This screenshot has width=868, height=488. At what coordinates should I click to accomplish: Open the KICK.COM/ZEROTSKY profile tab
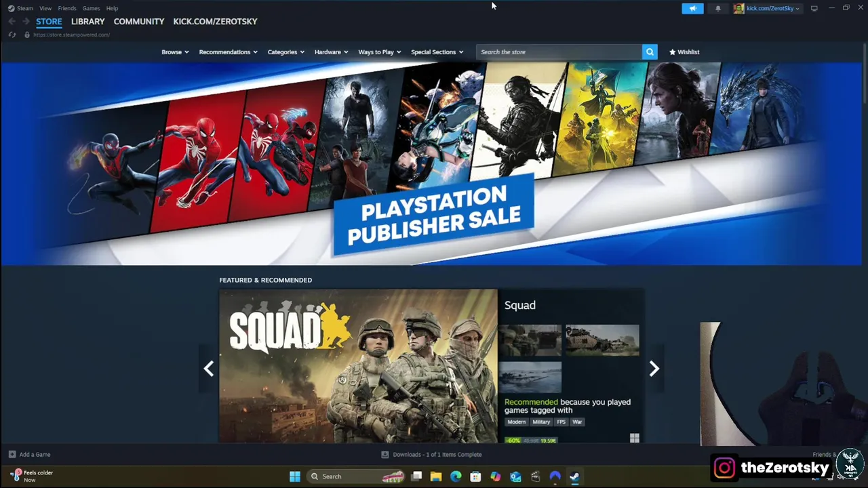click(215, 22)
